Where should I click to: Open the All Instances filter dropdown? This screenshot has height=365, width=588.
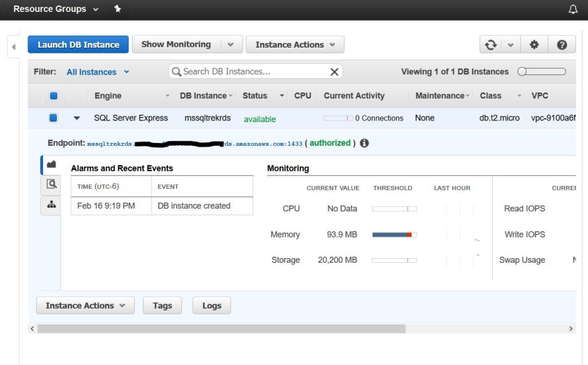tap(98, 72)
